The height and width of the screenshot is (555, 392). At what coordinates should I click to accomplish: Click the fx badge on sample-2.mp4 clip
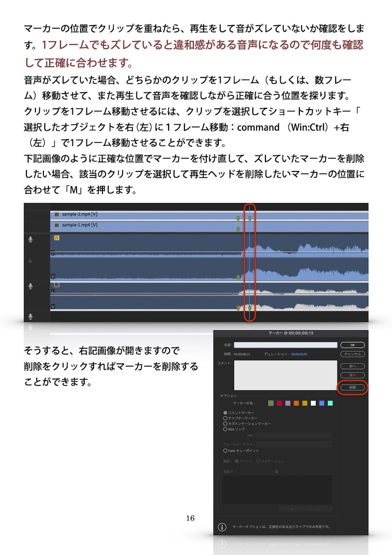pyautogui.click(x=57, y=214)
